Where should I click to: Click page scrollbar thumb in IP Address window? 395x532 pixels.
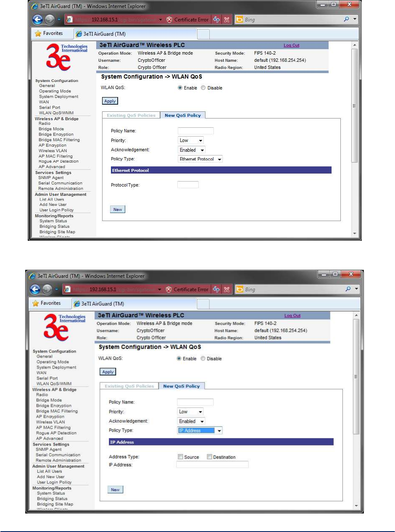356,377
